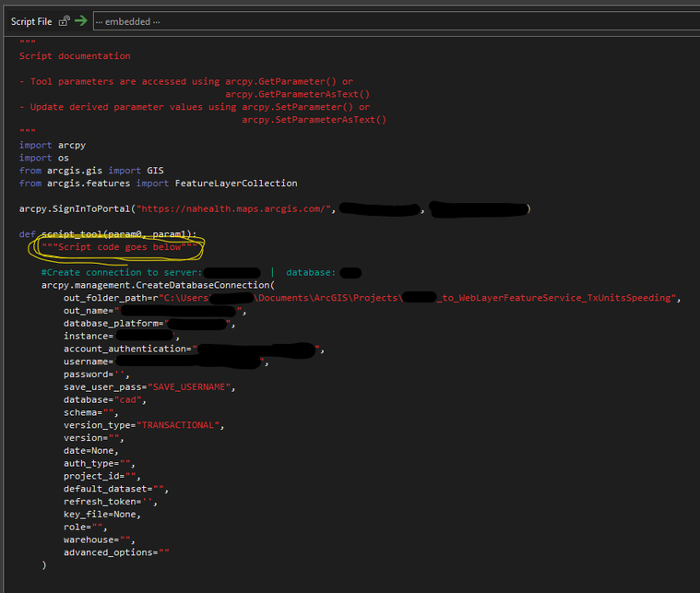Click the unlock/embed script icon
Viewport: 700px width, 593px height.
coord(65,21)
